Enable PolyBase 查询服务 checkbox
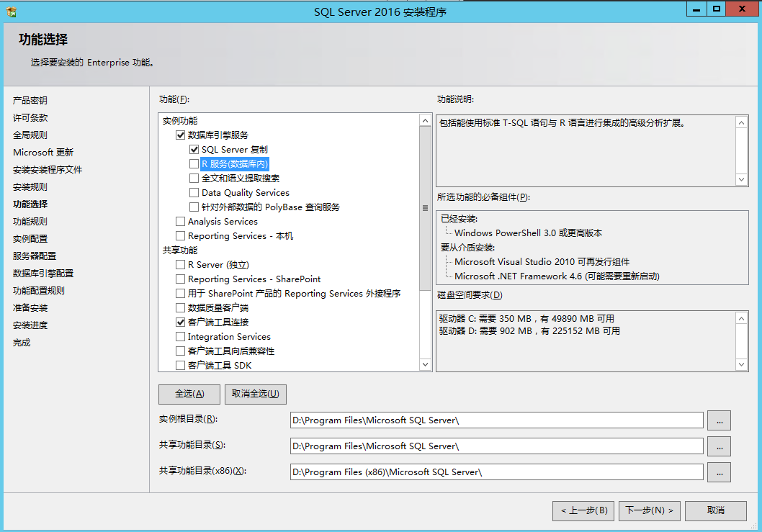762x532 pixels. point(194,207)
